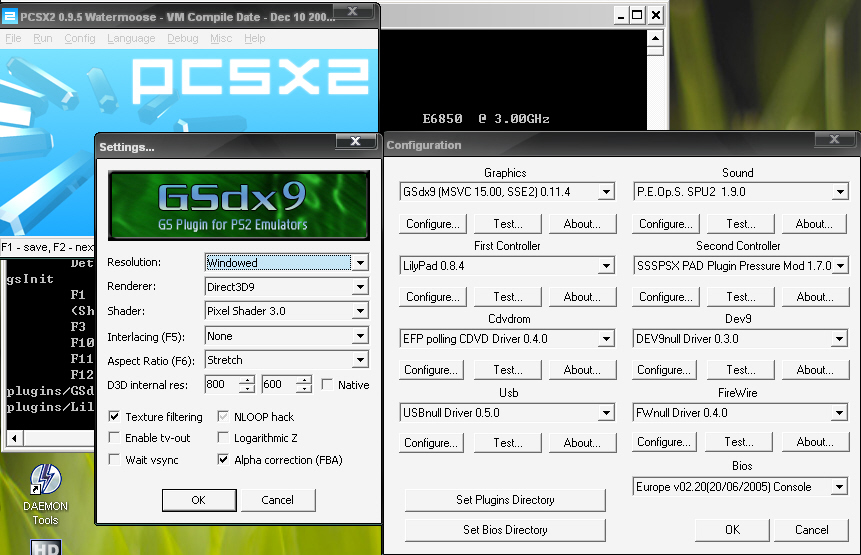This screenshot has width=861, height=555.
Task: Click OK in the Settings dialog
Action: pyautogui.click(x=199, y=500)
